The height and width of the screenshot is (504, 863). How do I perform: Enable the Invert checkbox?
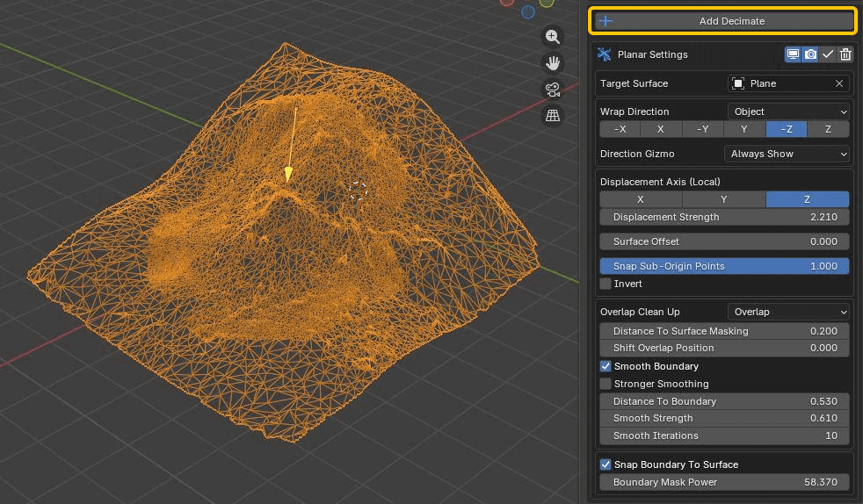coord(606,284)
